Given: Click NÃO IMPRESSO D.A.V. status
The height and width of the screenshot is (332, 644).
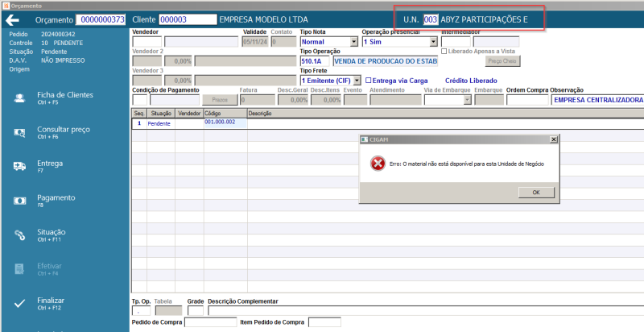Looking at the screenshot, I should click(x=63, y=60).
